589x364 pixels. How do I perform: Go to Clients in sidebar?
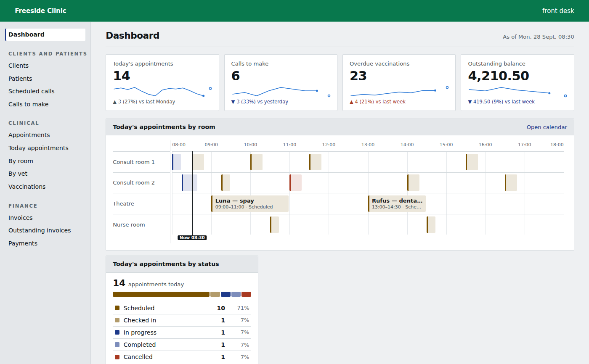click(x=19, y=66)
